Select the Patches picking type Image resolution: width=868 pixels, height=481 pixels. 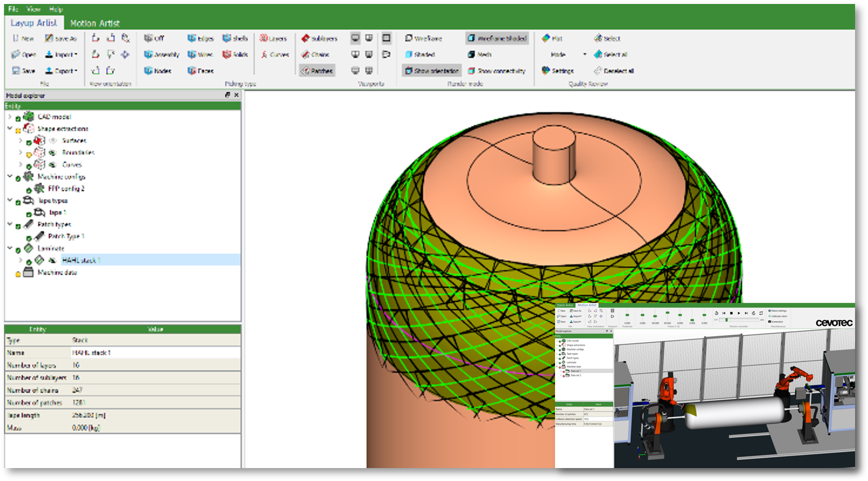(317, 70)
